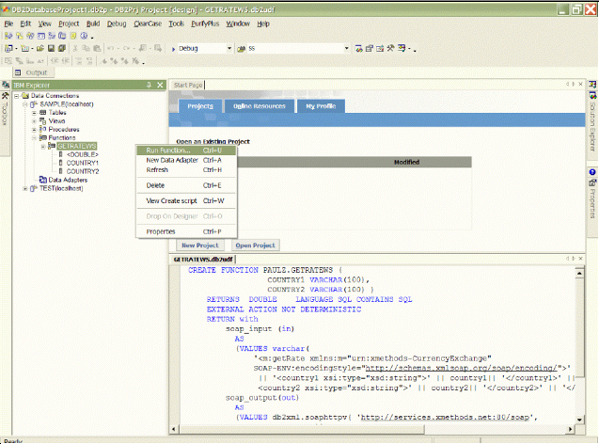
Task: Click the Save floppy disk icon
Action: pyautogui.click(x=51, y=49)
